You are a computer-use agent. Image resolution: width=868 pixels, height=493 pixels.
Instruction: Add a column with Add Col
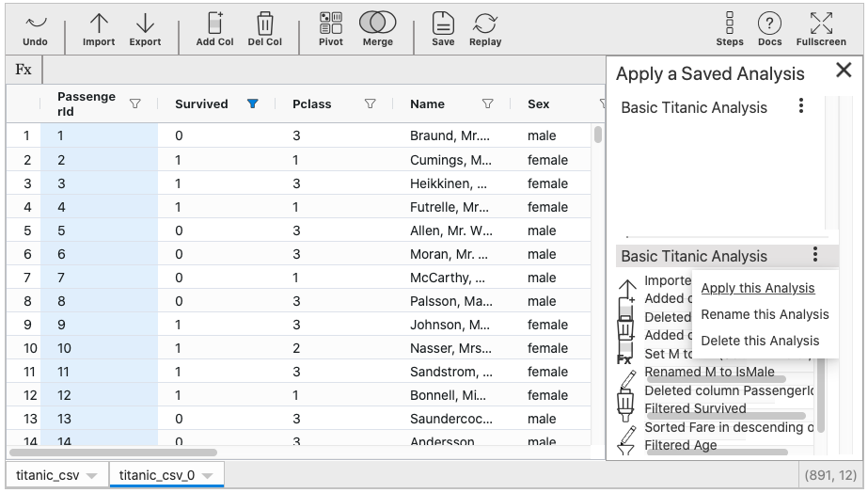coord(214,28)
